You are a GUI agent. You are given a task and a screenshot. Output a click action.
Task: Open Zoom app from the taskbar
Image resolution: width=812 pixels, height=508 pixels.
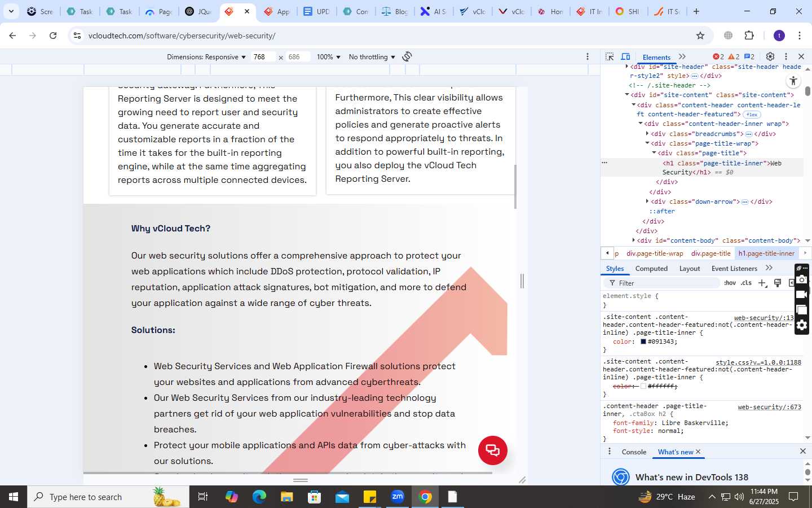pyautogui.click(x=398, y=497)
